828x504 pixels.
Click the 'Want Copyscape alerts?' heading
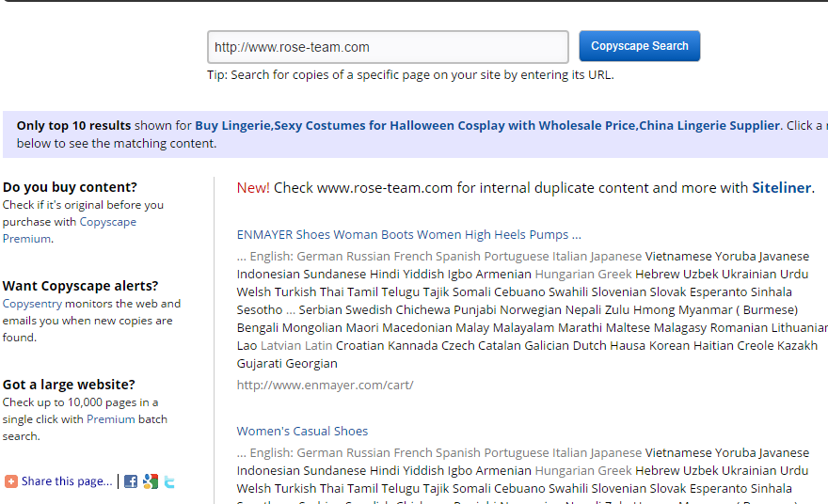click(x=80, y=286)
